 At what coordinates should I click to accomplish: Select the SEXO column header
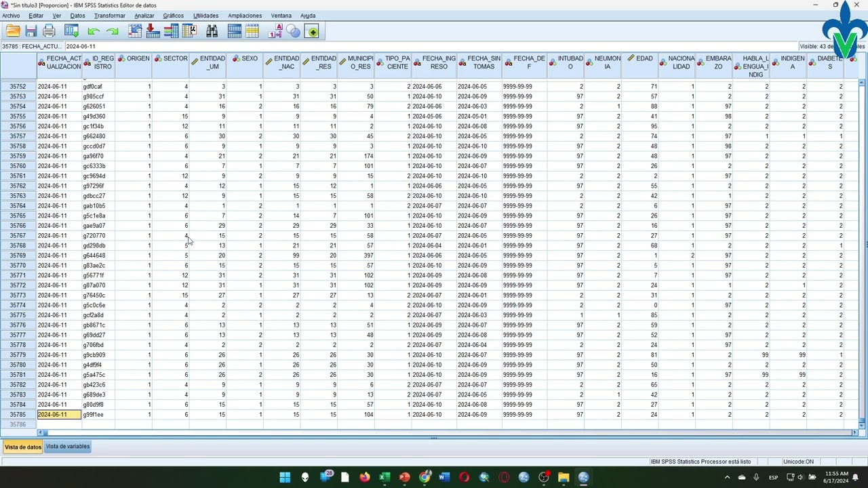[245, 66]
